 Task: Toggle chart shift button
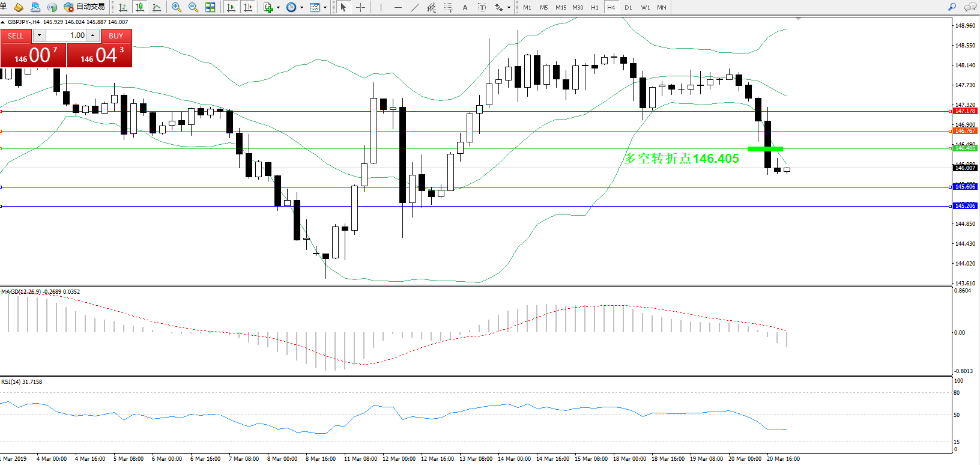(247, 7)
